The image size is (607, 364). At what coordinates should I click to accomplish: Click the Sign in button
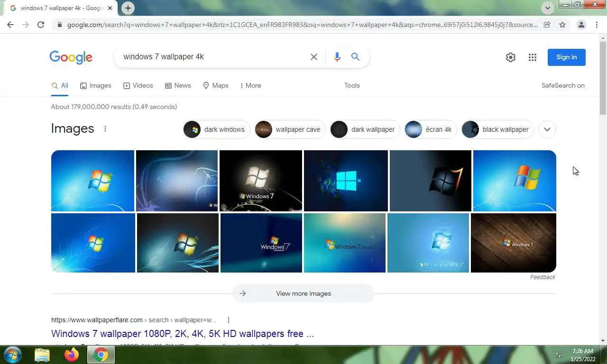click(x=567, y=57)
